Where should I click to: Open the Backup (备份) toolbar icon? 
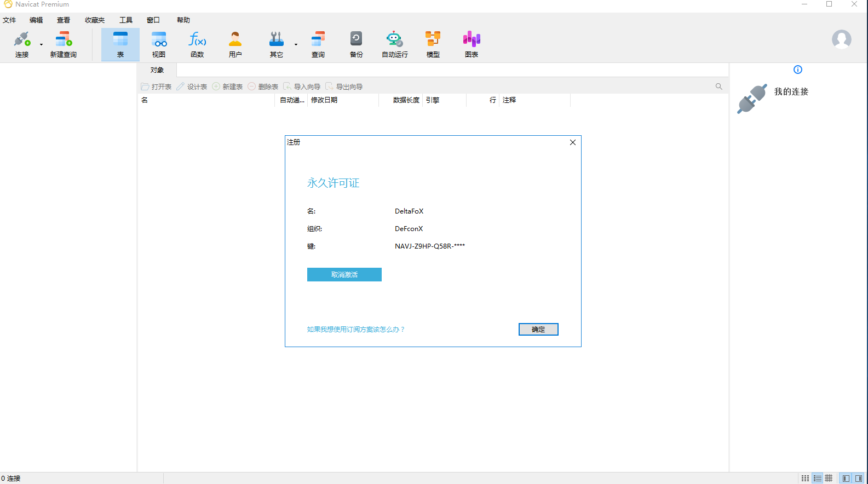coord(356,40)
